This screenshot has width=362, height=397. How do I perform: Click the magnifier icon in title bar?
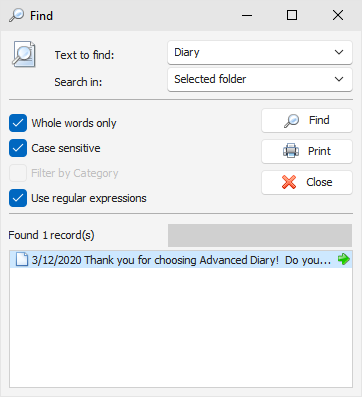(x=16, y=15)
